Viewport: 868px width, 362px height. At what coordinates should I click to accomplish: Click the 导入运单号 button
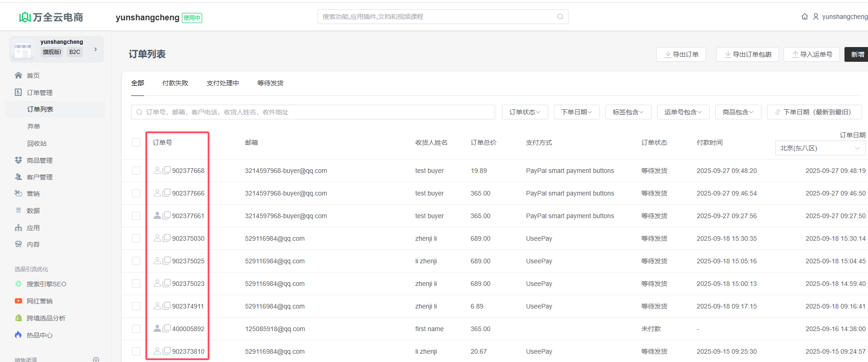[x=812, y=54]
